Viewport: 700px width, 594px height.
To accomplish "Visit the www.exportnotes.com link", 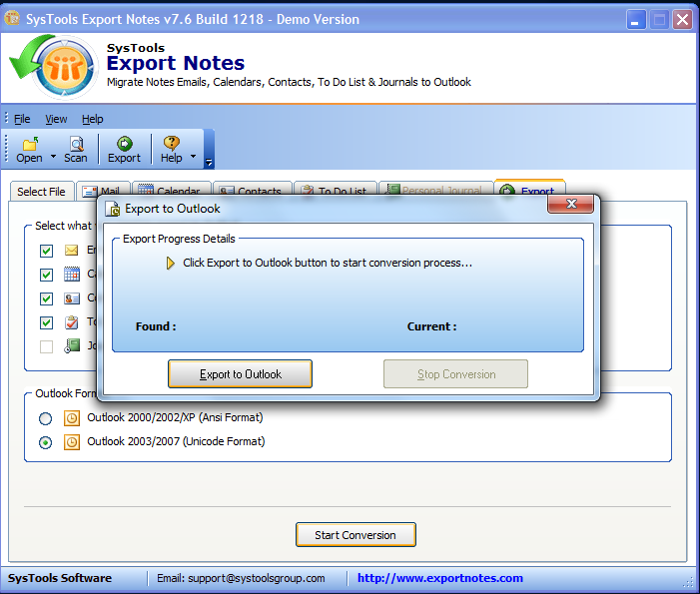I will pos(440,578).
